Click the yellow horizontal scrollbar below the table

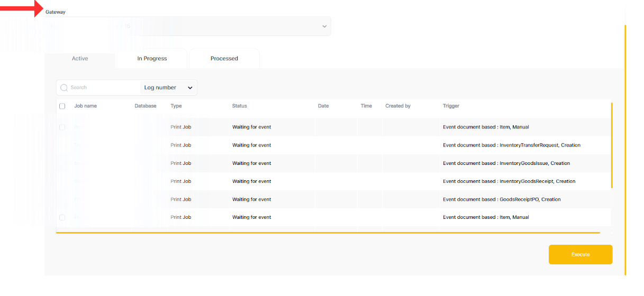click(328, 233)
